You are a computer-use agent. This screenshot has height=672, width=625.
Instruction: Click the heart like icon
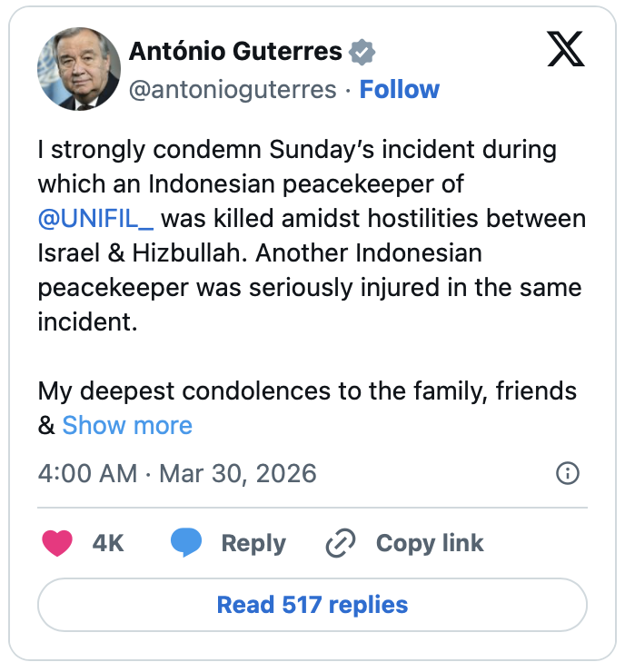58,543
